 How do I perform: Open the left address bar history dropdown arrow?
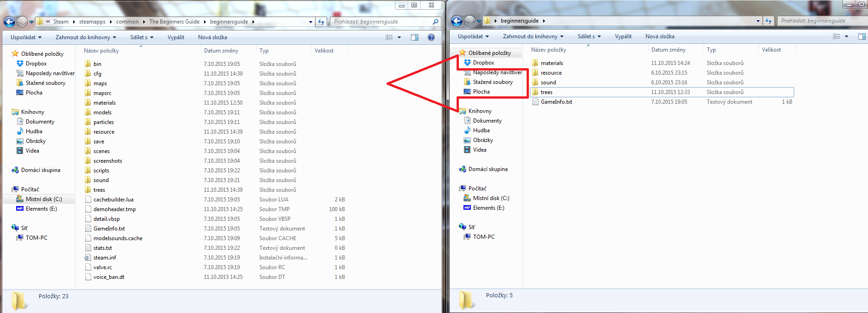coord(311,22)
